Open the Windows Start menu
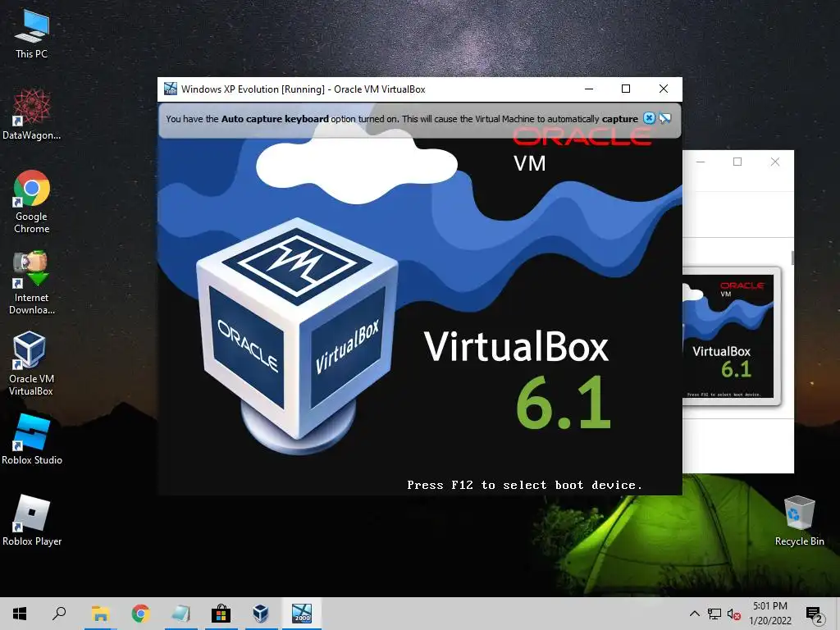Screen dimensions: 840x630 [20, 614]
